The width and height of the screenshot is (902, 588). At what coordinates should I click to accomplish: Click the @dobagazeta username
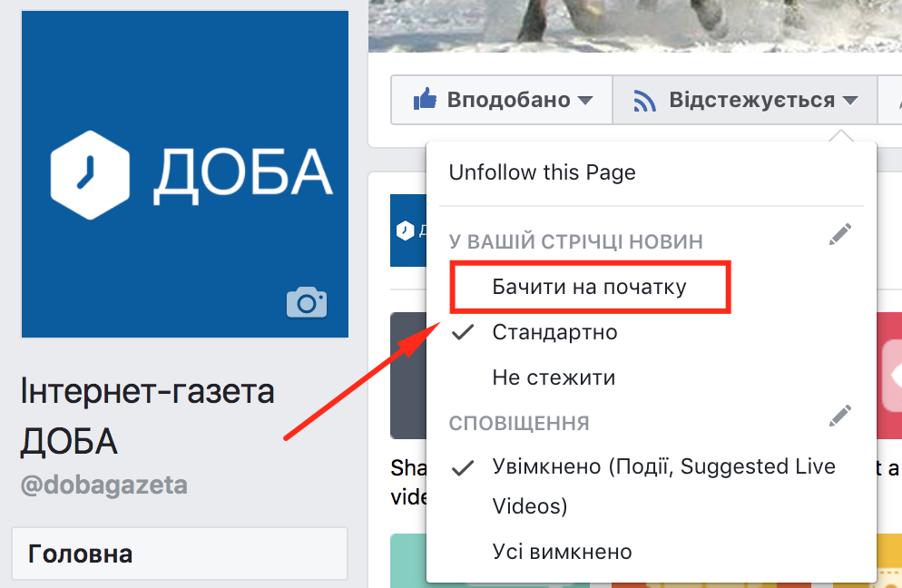click(104, 485)
